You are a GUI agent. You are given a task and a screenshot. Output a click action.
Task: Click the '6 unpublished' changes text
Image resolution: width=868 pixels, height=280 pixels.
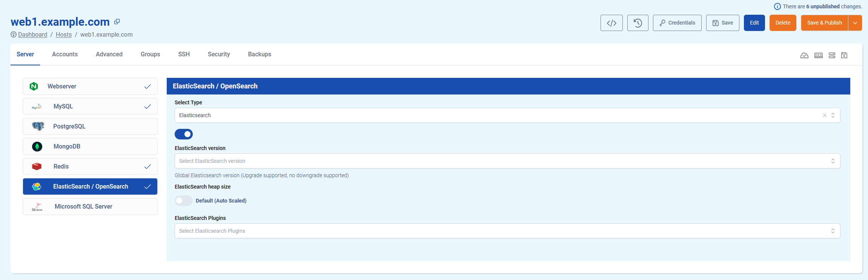coord(823,6)
